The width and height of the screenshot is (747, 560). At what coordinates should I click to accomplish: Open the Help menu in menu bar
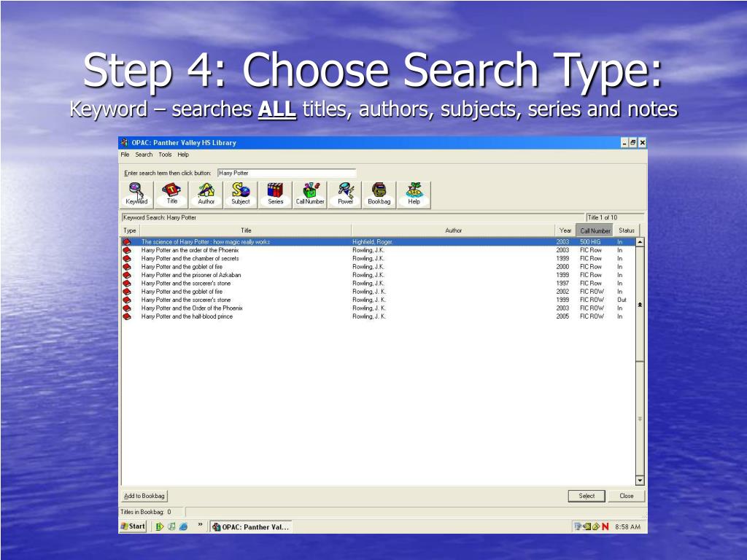pyautogui.click(x=183, y=155)
